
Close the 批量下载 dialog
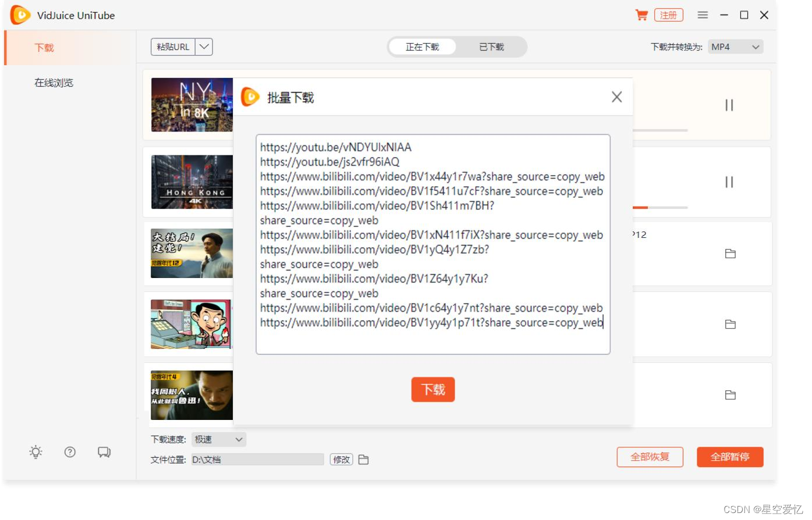pyautogui.click(x=617, y=97)
